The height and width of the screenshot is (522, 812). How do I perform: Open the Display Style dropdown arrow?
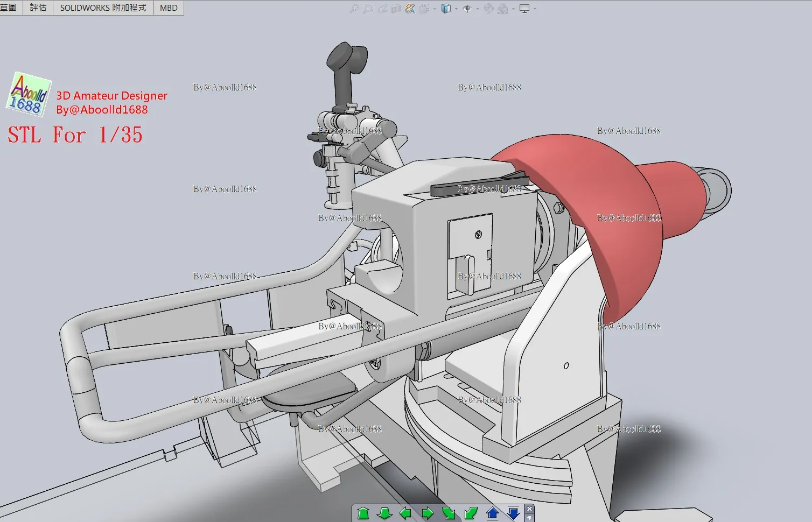coord(456,9)
